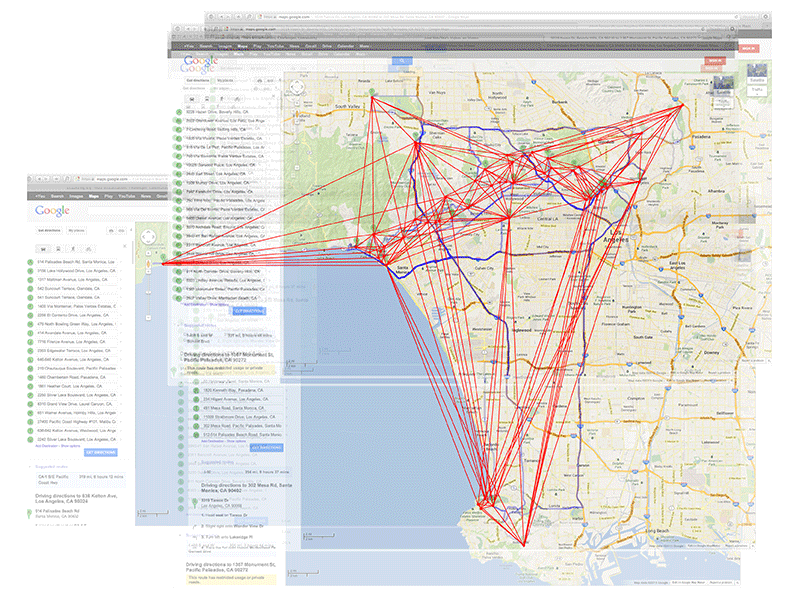Click the 3106 Lake Hollywood Drive address field

coord(75,270)
